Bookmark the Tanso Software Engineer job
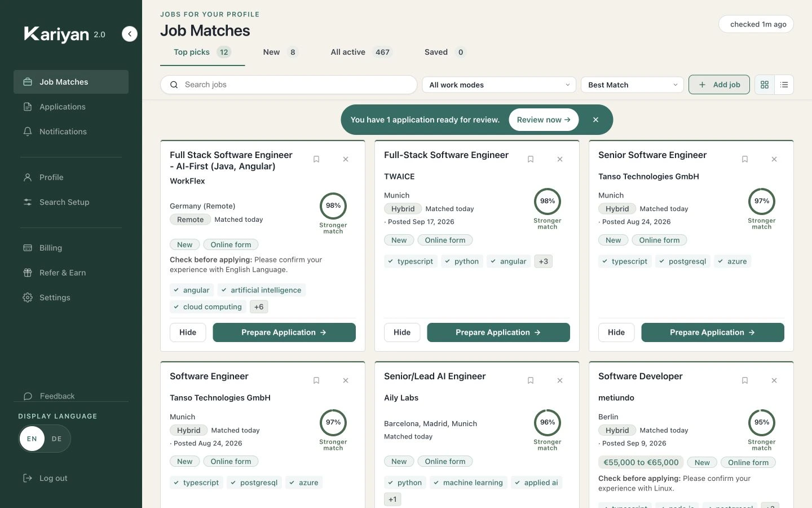Image resolution: width=812 pixels, height=508 pixels. [316, 380]
